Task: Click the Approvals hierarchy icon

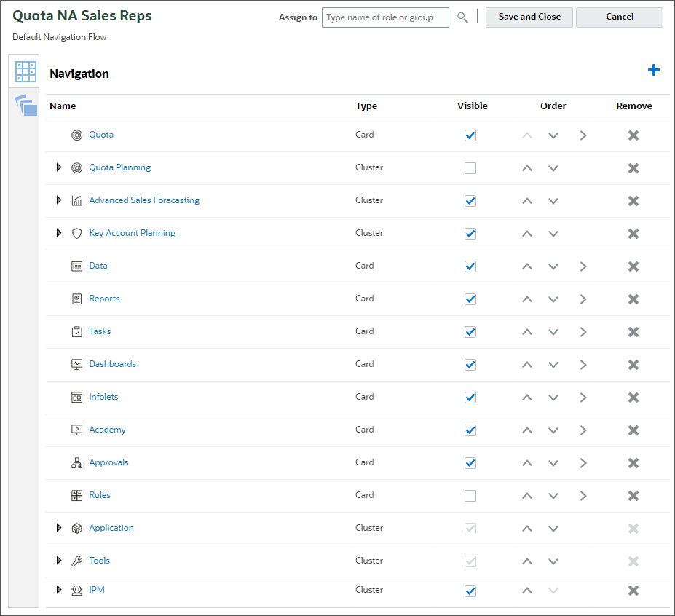Action: 76,462
